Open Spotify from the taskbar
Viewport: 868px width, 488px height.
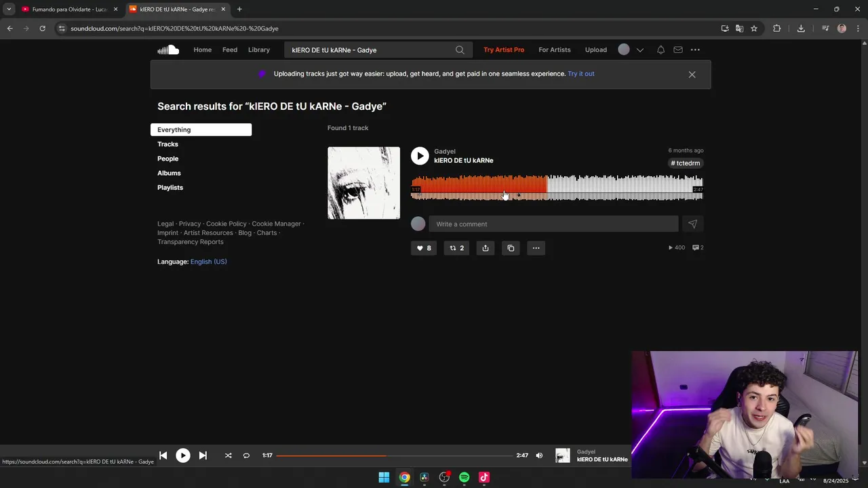pos(464,477)
